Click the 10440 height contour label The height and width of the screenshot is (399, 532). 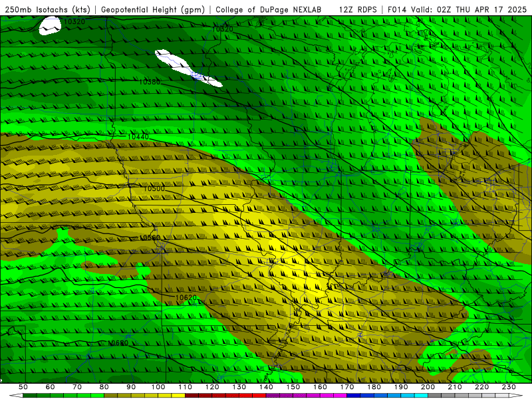click(x=138, y=137)
